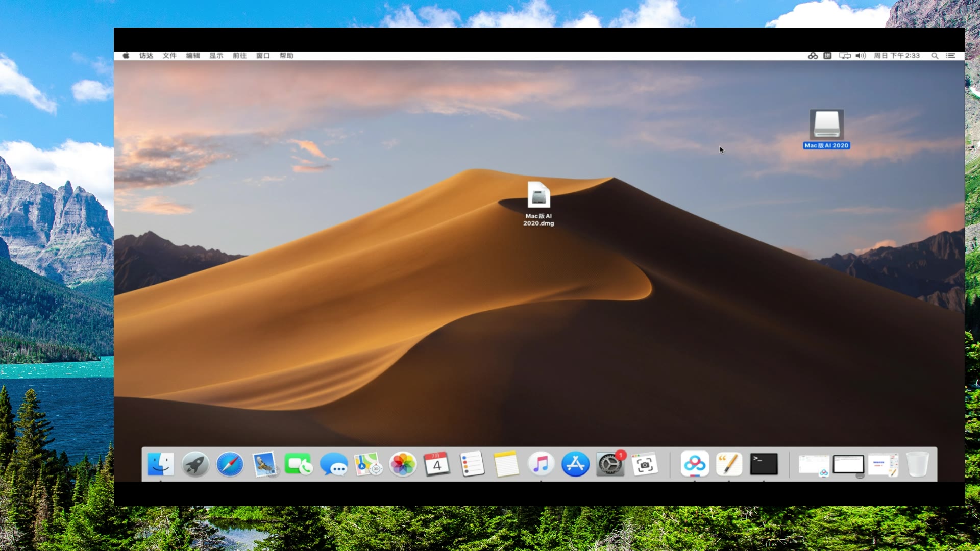Viewport: 980px width, 551px height.
Task: Open the Screenshot app in Dock
Action: tap(645, 464)
